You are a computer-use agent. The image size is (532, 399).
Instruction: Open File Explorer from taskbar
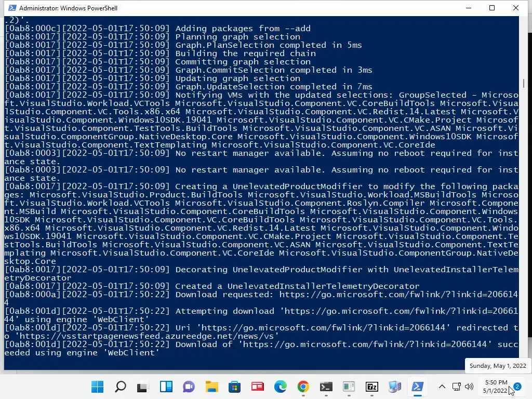212,387
